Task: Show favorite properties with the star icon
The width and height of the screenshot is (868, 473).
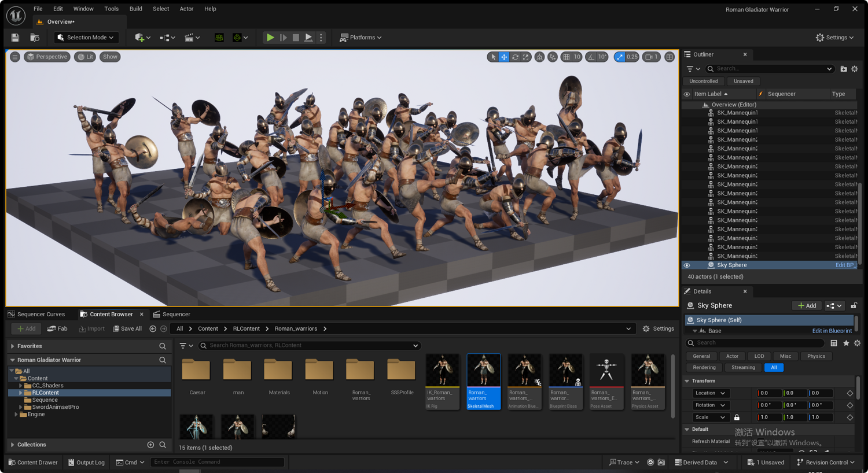Action: coord(846,343)
